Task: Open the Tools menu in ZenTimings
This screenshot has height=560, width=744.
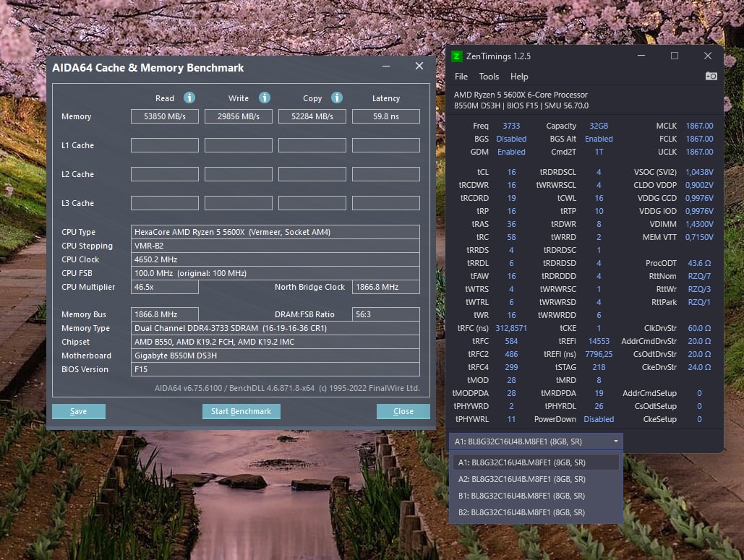Action: (x=489, y=77)
